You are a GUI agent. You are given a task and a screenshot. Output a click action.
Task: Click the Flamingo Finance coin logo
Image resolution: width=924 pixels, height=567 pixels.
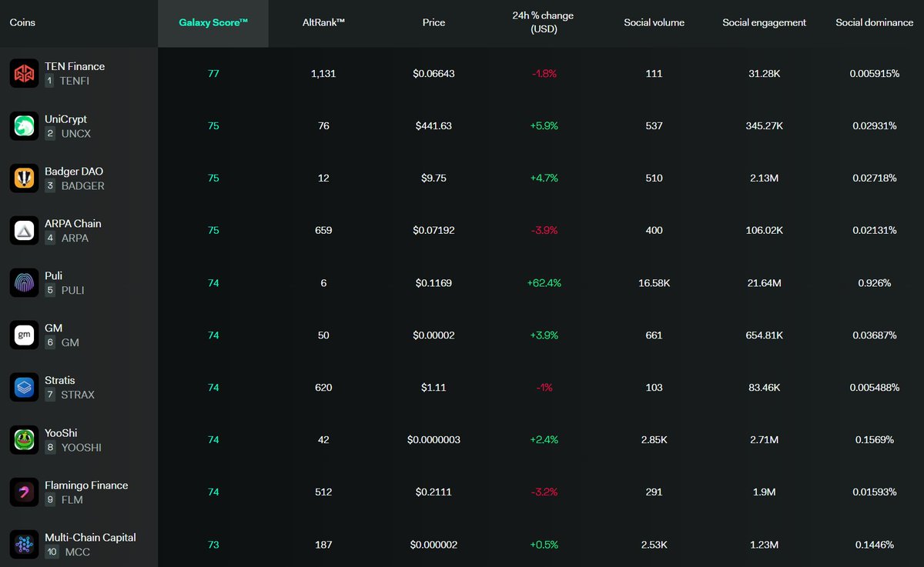(x=24, y=492)
